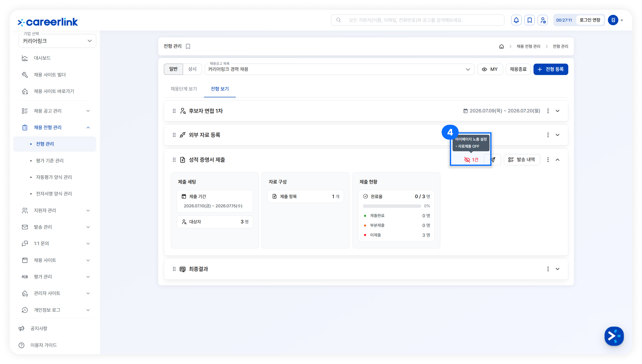642x364 pixels.
Task: Click the 채용 사이트 바로가기 home icon
Action: (24, 91)
